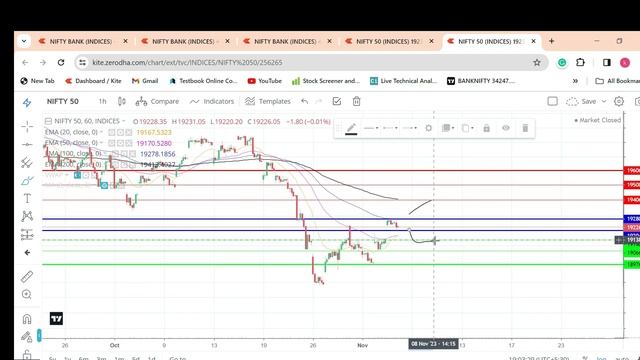The height and width of the screenshot is (360, 640).
Task: Open drawing settings gear in floating toolbar
Action: (x=428, y=128)
